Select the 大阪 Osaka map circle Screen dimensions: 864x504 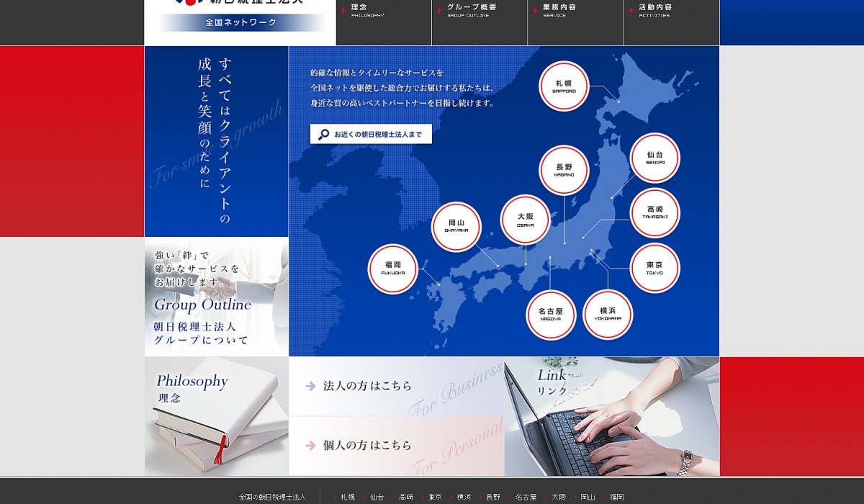pyautogui.click(x=525, y=220)
